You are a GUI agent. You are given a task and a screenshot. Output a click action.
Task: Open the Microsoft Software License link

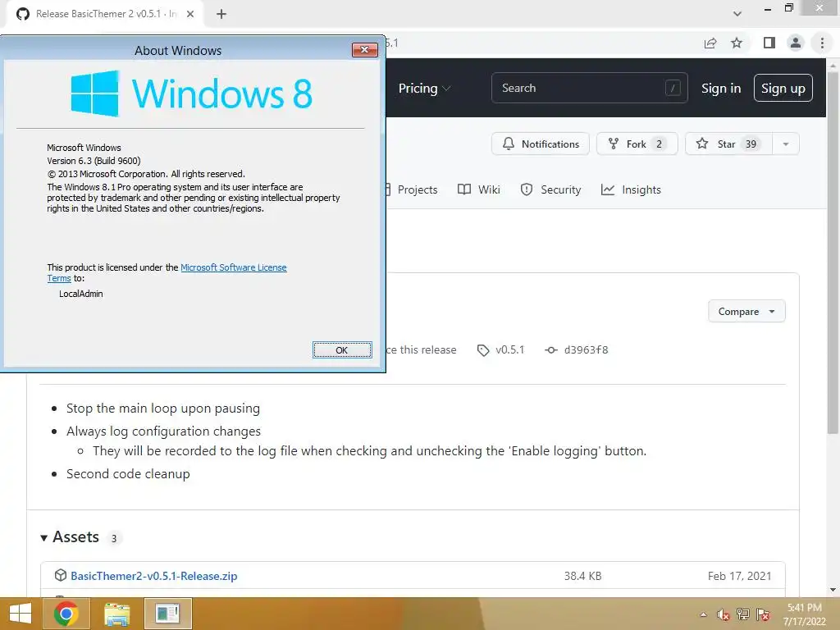(234, 267)
